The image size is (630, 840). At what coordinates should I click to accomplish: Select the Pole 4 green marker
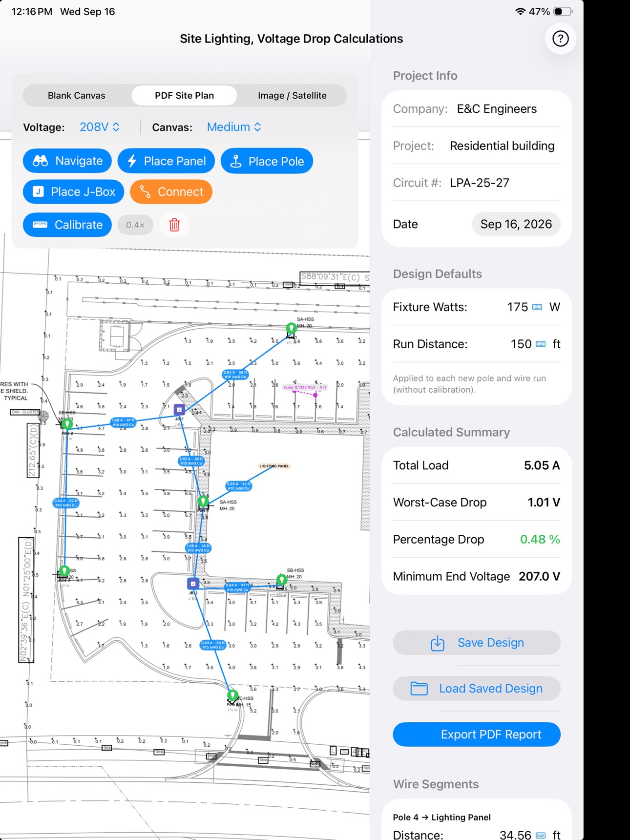203,501
